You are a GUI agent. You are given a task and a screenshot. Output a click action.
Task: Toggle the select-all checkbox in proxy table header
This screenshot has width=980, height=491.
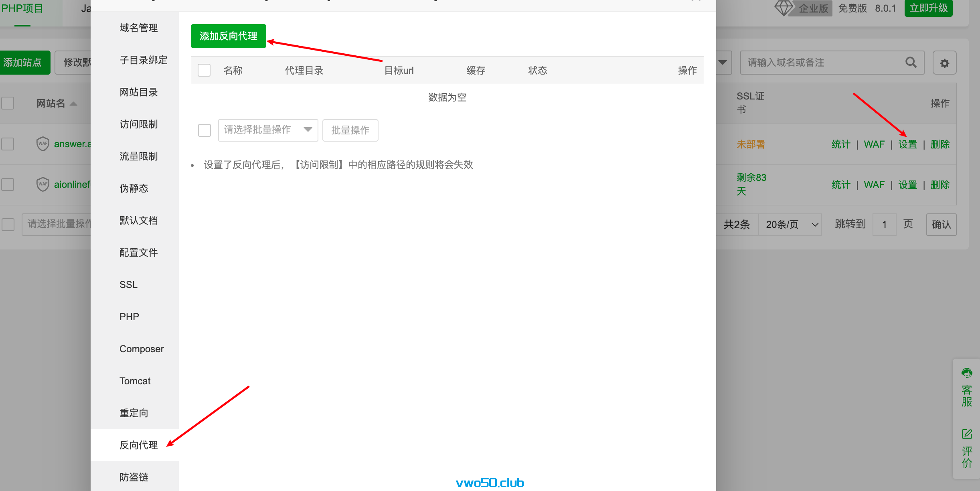tap(204, 70)
